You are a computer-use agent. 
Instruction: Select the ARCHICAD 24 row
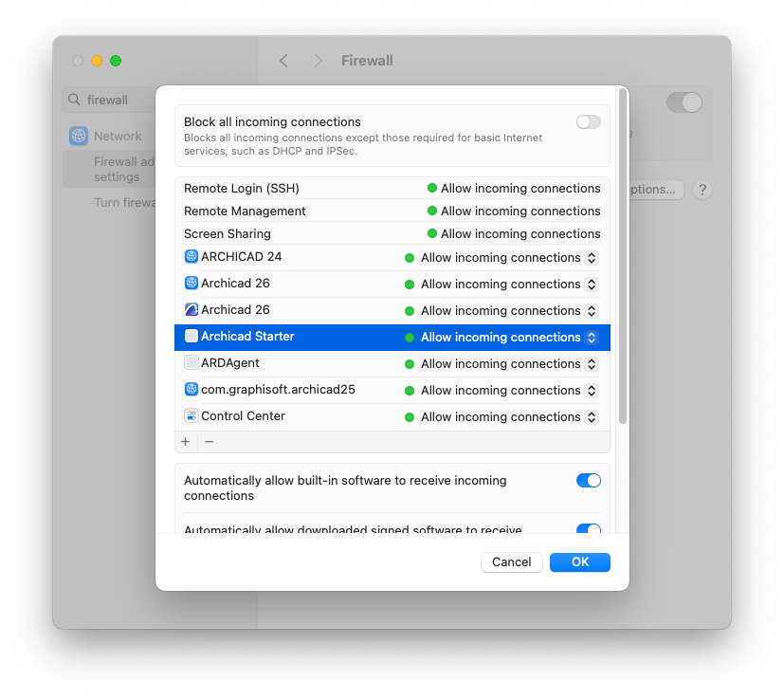pyautogui.click(x=392, y=257)
